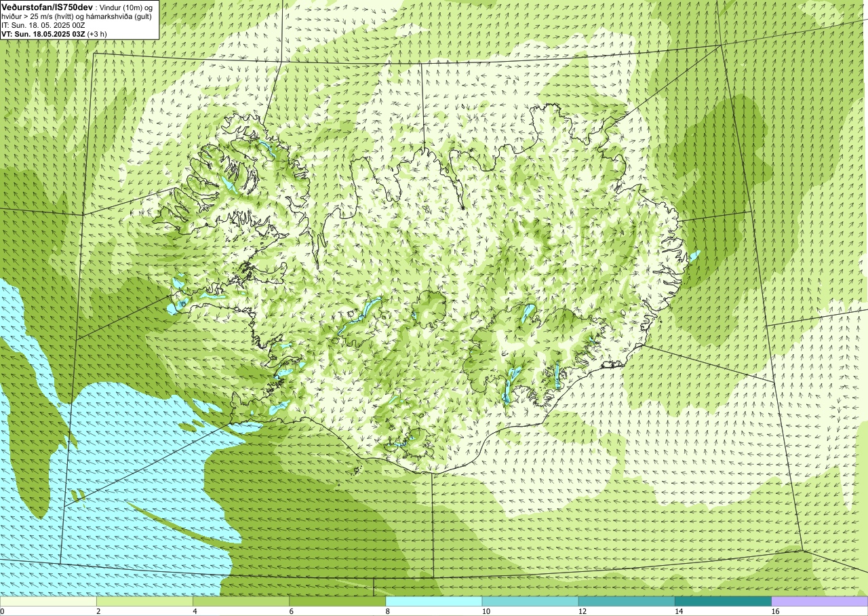The image size is (868, 616).
Task: Click the 'IT: Sun. 18. 05. 2025 00Z' line
Action: pos(43,25)
